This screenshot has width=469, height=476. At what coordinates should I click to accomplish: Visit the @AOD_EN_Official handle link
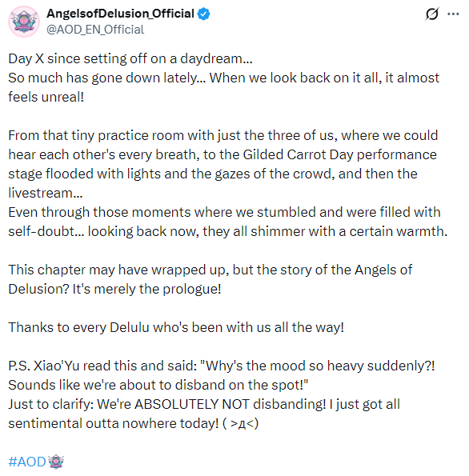click(x=95, y=30)
